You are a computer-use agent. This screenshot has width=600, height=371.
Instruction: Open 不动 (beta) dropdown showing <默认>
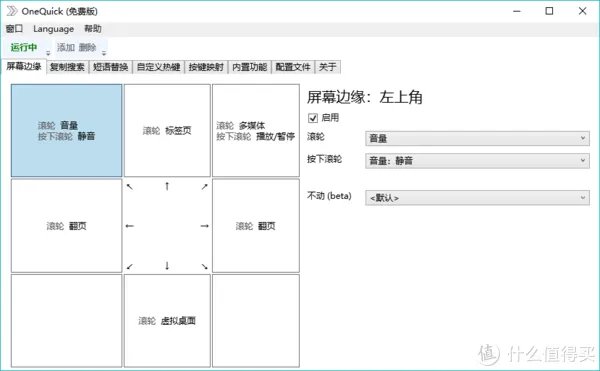pyautogui.click(x=477, y=198)
